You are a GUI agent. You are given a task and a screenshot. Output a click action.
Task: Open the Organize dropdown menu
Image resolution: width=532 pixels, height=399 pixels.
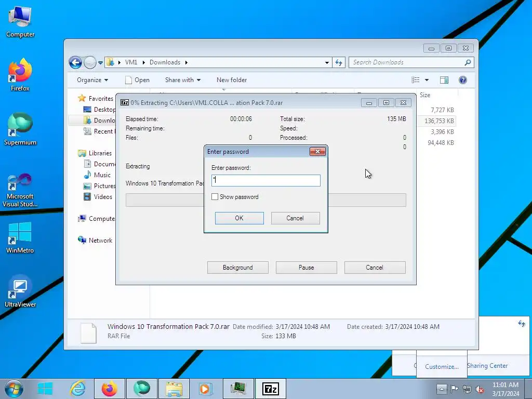click(92, 80)
